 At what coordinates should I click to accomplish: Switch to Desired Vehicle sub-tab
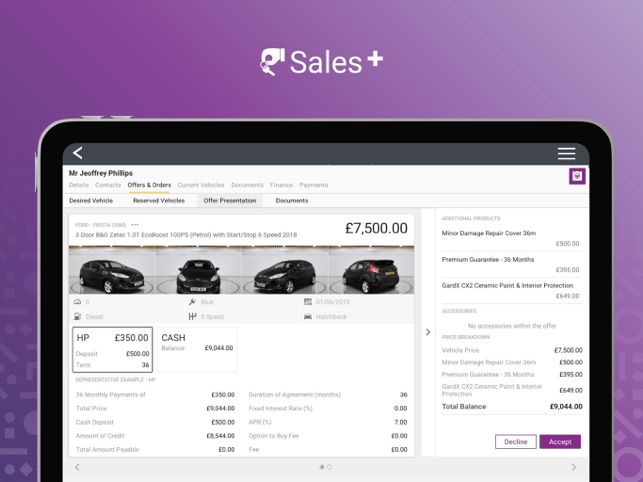(91, 201)
